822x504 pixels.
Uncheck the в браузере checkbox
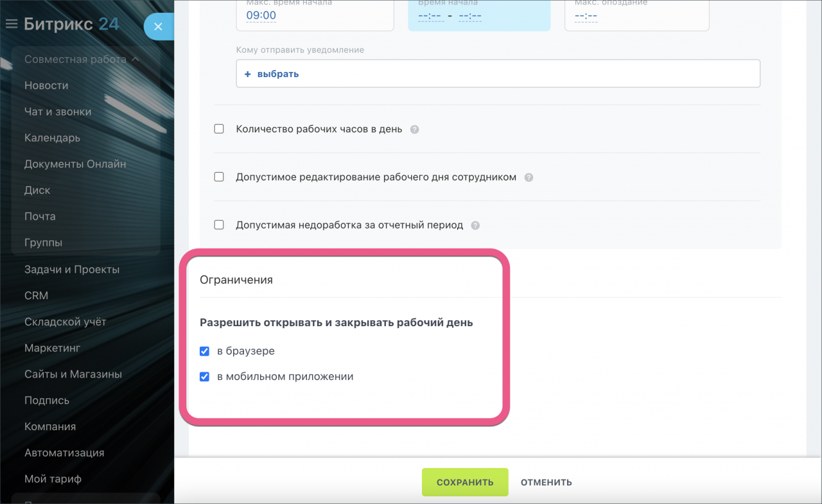(x=204, y=351)
